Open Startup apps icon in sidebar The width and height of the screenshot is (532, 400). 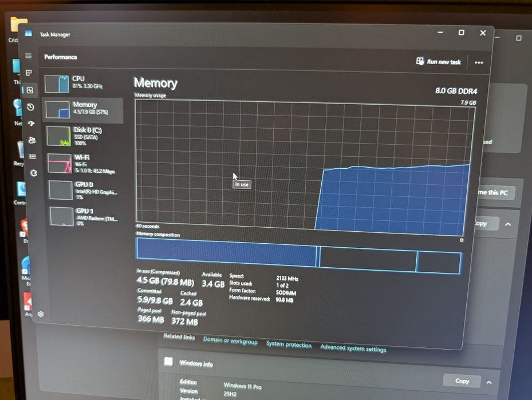tap(31, 124)
